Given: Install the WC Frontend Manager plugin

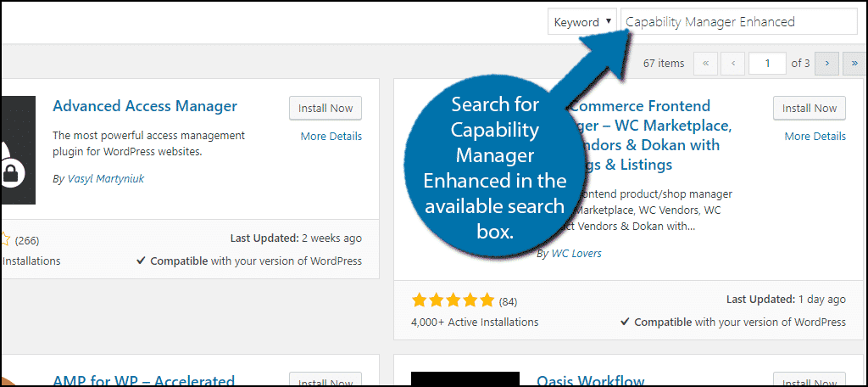Looking at the screenshot, I should 810,108.
